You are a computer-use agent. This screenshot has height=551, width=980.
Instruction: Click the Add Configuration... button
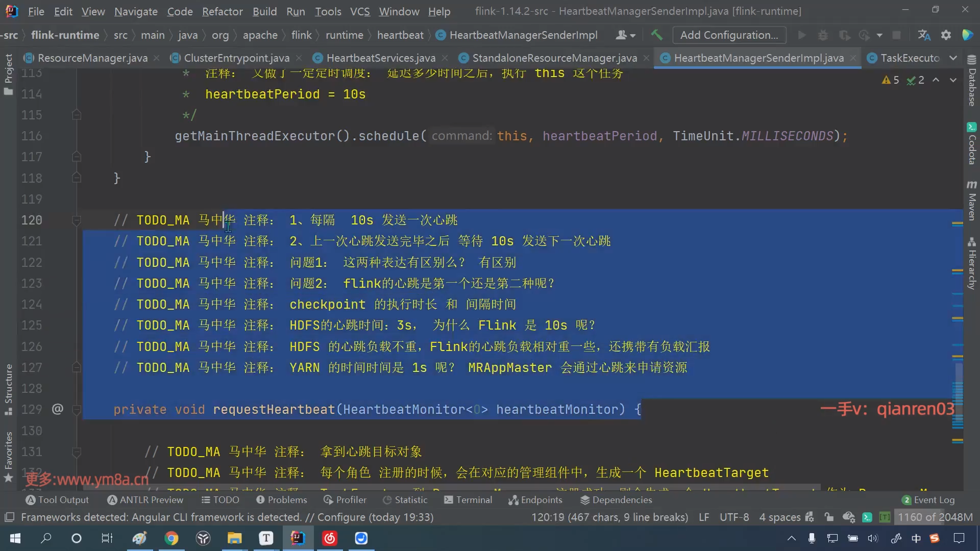tap(729, 35)
